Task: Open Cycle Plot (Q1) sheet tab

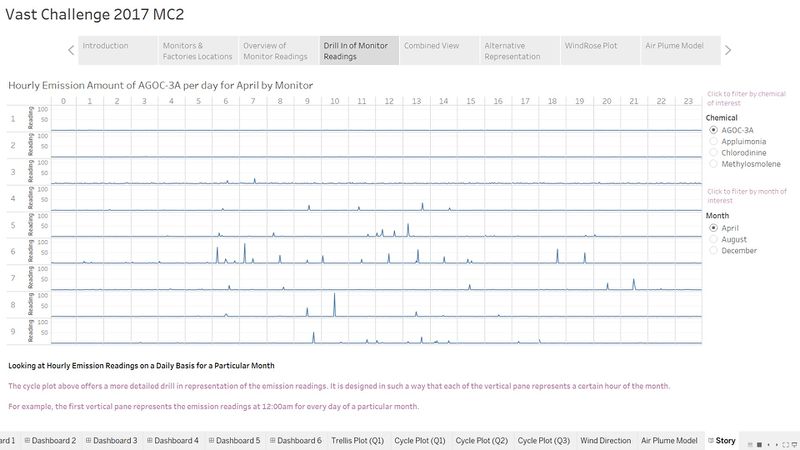Action: click(x=420, y=440)
